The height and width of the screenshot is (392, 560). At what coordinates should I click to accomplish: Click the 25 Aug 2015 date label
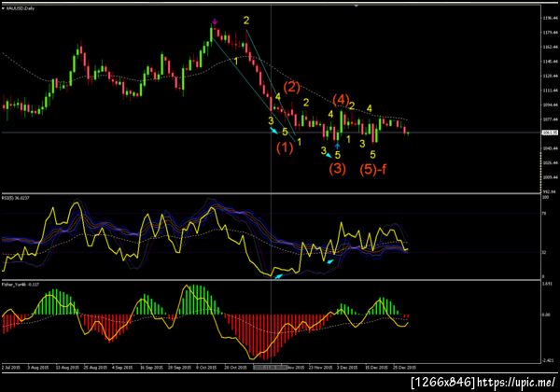(x=95, y=368)
